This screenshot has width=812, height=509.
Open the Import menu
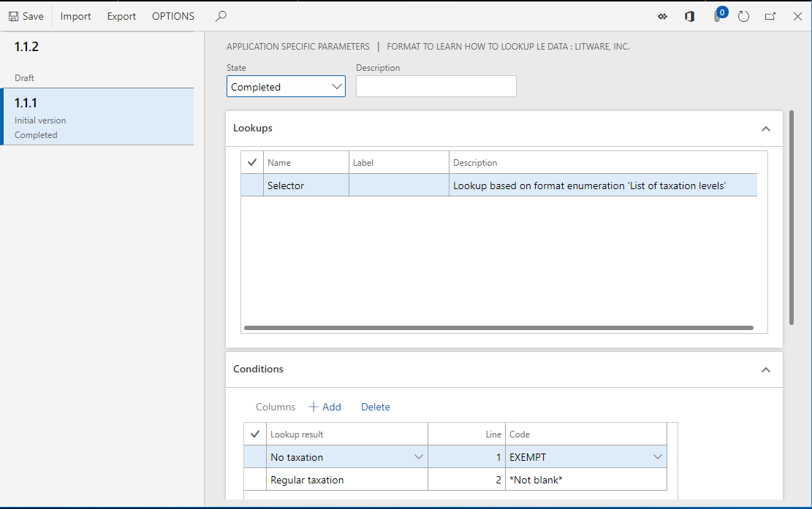point(75,16)
